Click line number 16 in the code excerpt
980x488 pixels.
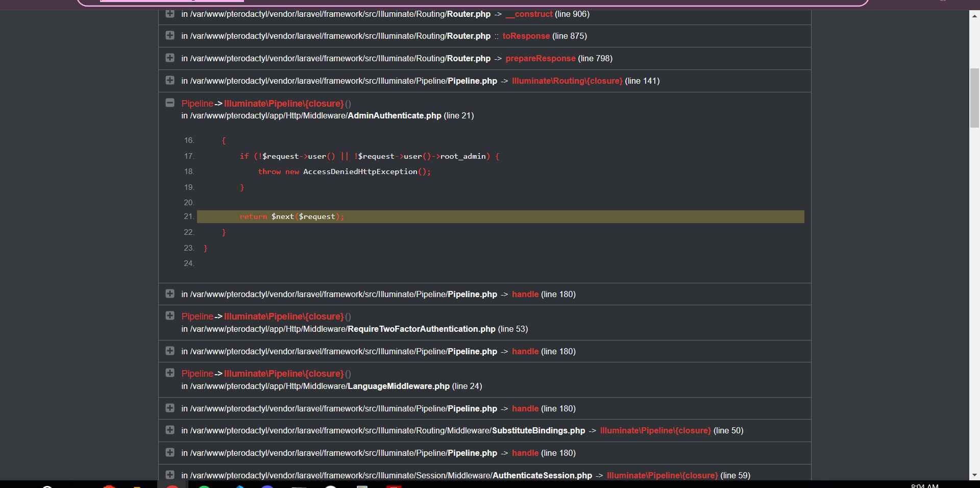(x=189, y=140)
